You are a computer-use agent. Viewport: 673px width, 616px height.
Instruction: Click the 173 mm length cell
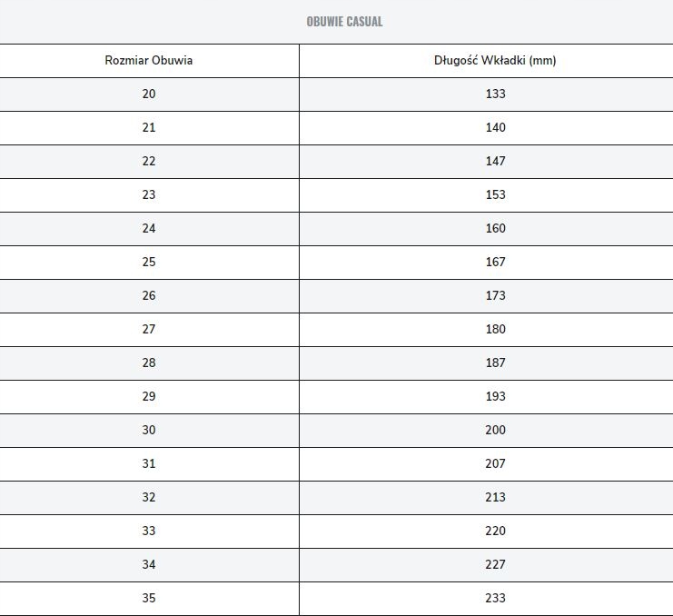click(495, 295)
